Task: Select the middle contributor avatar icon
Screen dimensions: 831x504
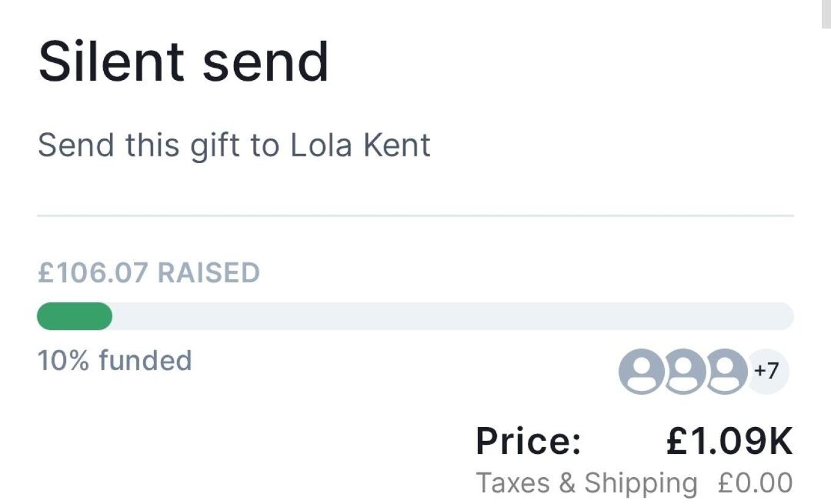Action: (x=684, y=371)
